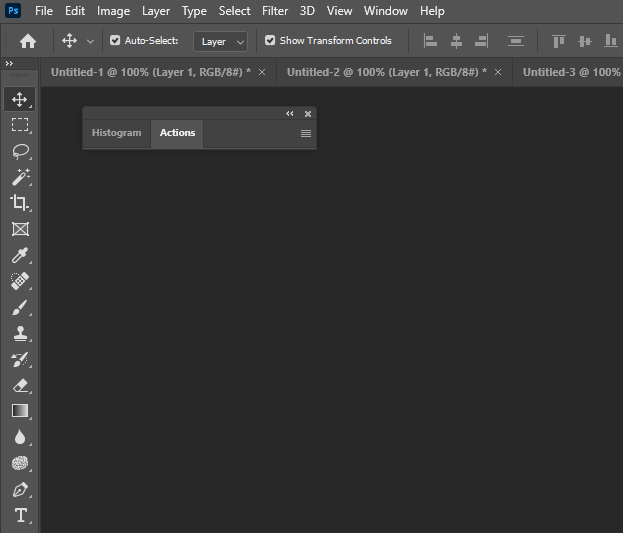Screen dimensions: 623x533
Task: Select the History Brush tool
Action: click(x=20, y=360)
